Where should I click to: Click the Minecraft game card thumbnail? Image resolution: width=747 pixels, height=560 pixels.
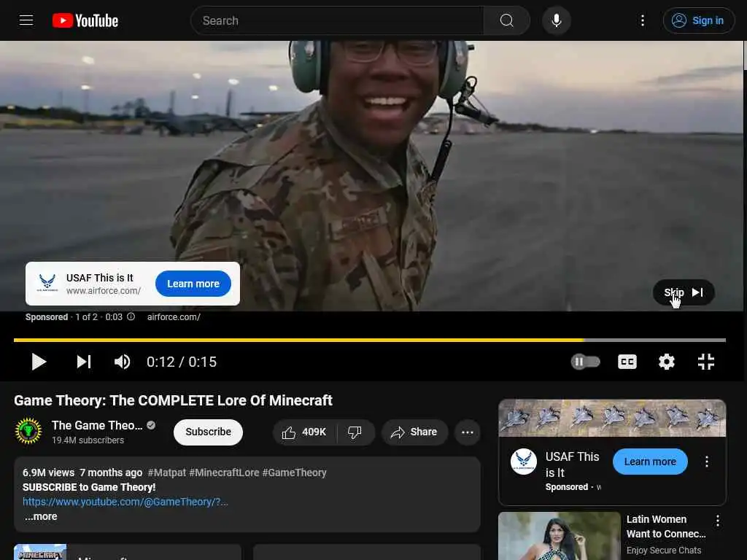click(x=41, y=553)
